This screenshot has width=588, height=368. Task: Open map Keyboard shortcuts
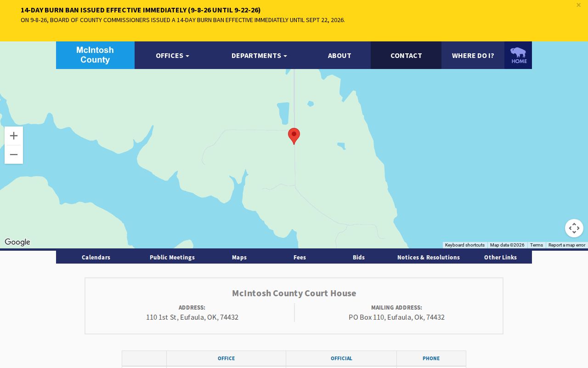coord(465,245)
